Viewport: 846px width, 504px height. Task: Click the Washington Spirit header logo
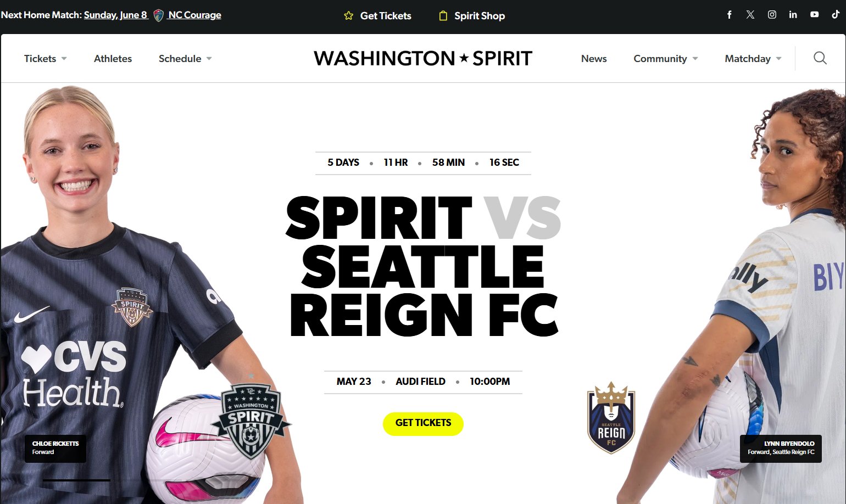coord(423,58)
